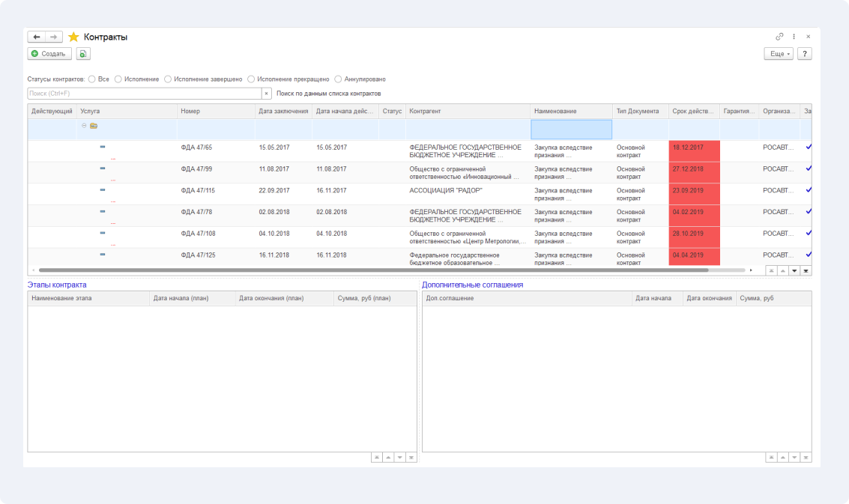Click in the Поиск (Ctrl+F) search field
Viewport: 849px width, 504px height.
(145, 94)
